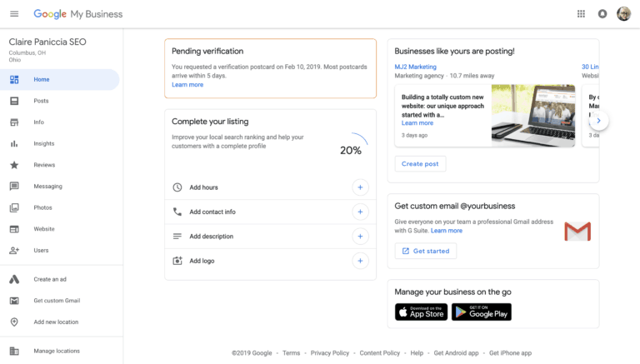Viewport: 640px width, 364px height.
Task: Click the plus button for Add hours
Action: (360, 187)
